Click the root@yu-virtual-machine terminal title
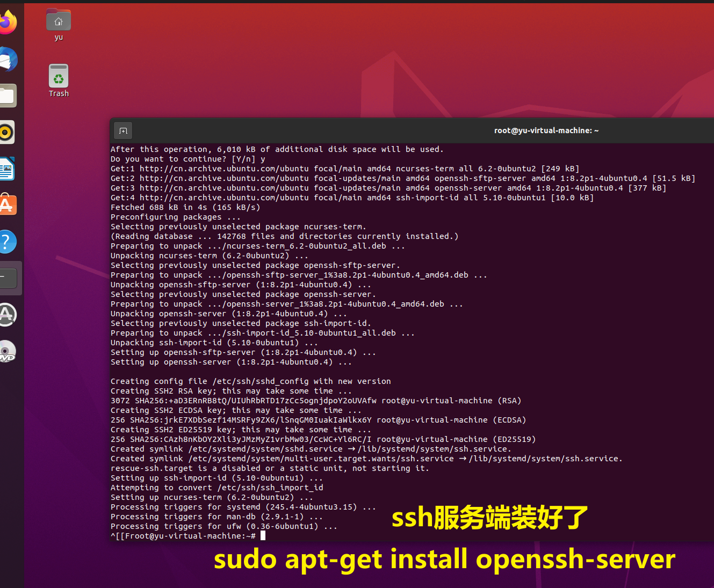Image resolution: width=714 pixels, height=588 pixels. (546, 130)
